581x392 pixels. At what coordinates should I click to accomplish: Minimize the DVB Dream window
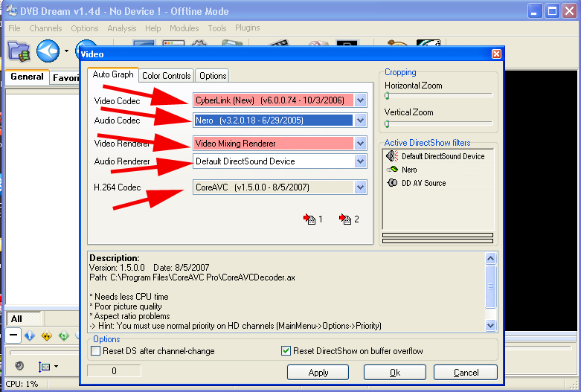coord(534,11)
